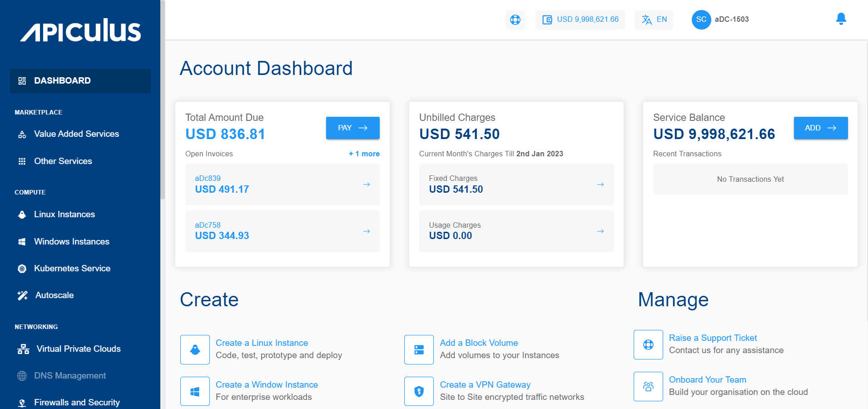
Task: Show more open invoices via '+ 1 more'
Action: pos(364,154)
